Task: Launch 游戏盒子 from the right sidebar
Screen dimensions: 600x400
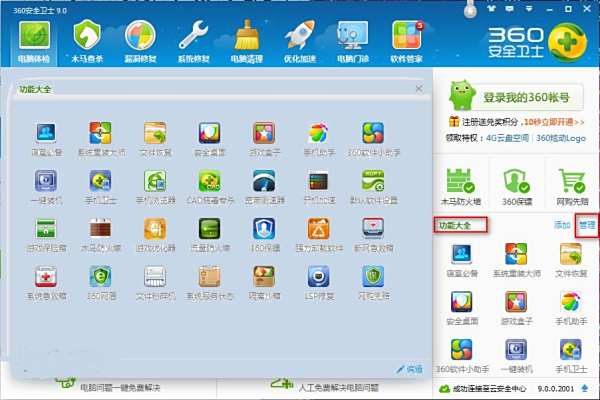Action: coord(516,307)
